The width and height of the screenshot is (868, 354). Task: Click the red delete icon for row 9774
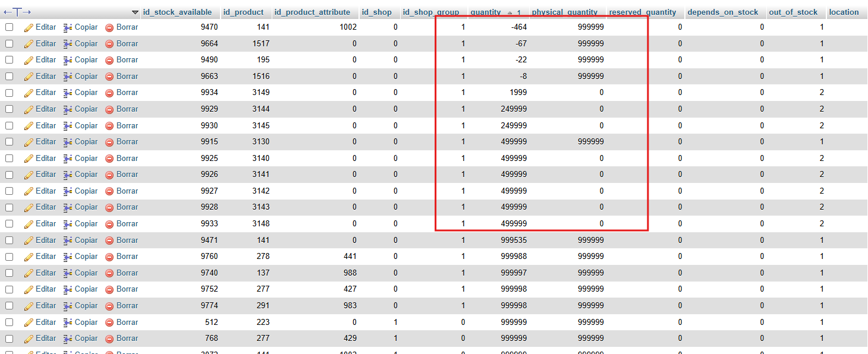[109, 306]
